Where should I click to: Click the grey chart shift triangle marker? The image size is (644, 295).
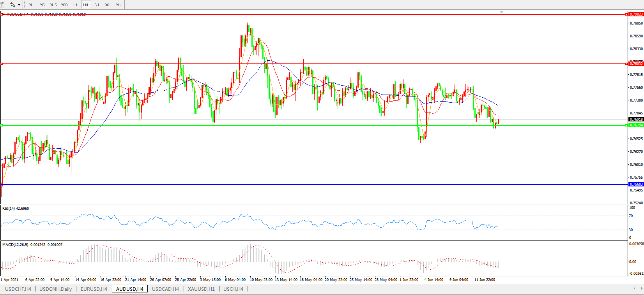click(502, 12)
